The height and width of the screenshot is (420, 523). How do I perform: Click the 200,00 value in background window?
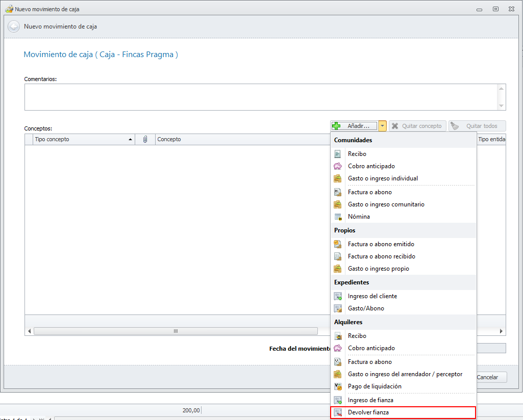click(191, 410)
